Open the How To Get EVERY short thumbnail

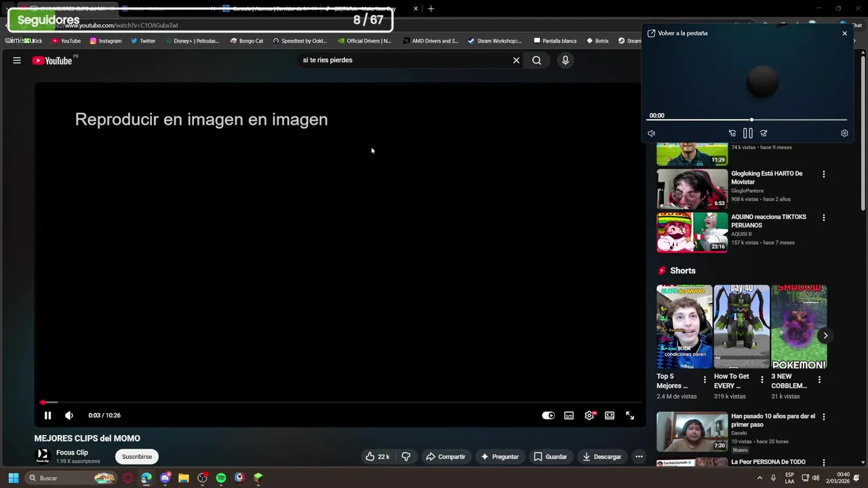tap(742, 327)
